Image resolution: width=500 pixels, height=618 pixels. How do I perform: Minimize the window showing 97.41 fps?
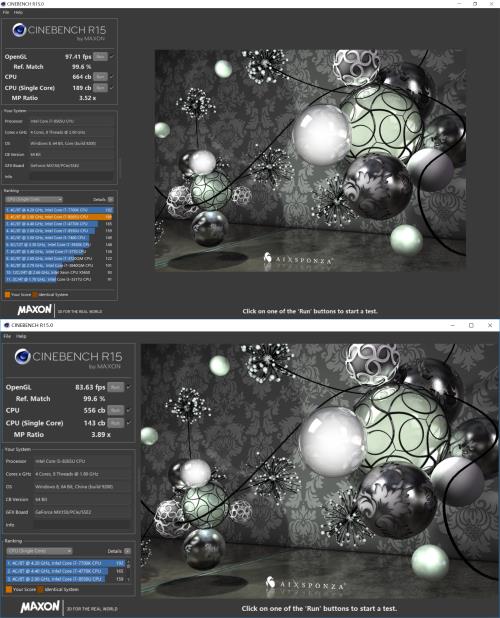tap(459, 4)
